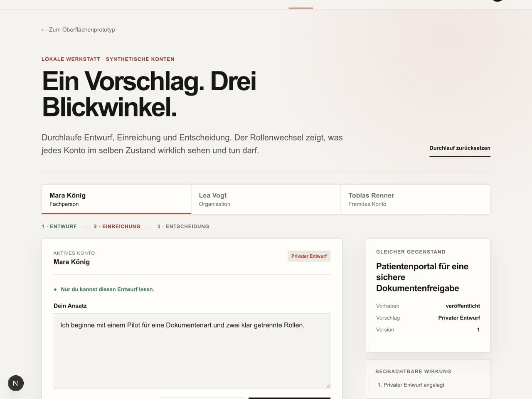Click the notice Nur du kannst diesen Entwurf lesen
The height and width of the screenshot is (399, 532).
107,289
